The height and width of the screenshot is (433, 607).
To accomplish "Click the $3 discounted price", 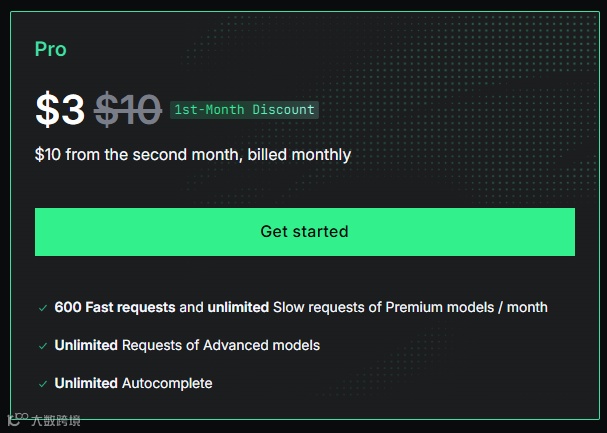I will (x=60, y=110).
